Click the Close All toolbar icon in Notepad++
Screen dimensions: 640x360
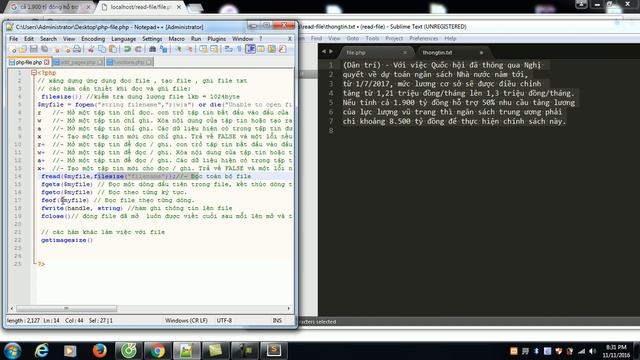pos(67,49)
